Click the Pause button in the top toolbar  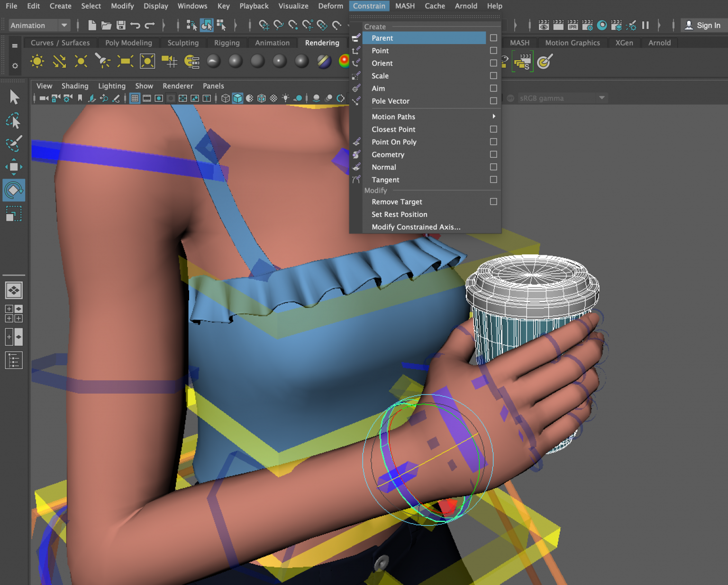click(x=645, y=25)
